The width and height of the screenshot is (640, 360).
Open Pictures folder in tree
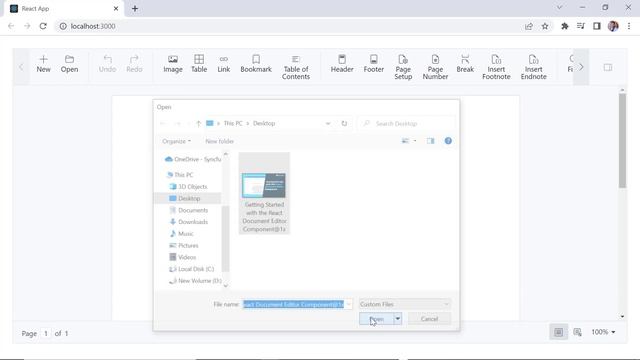tap(184, 246)
